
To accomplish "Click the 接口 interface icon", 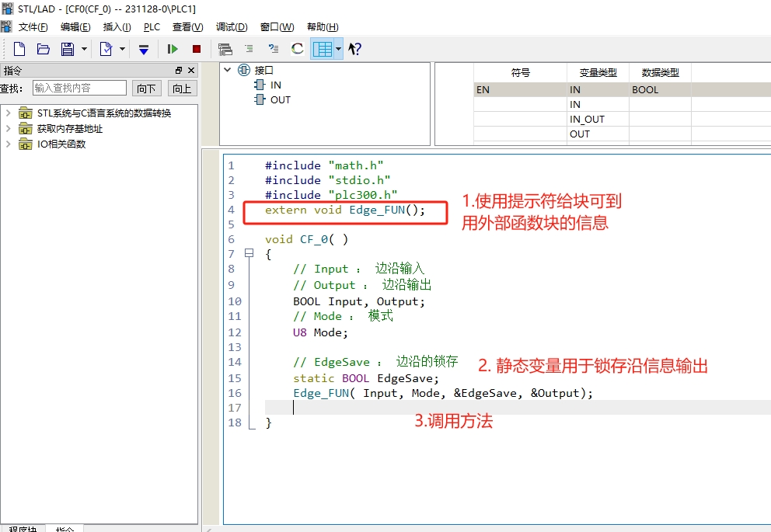I will [244, 70].
